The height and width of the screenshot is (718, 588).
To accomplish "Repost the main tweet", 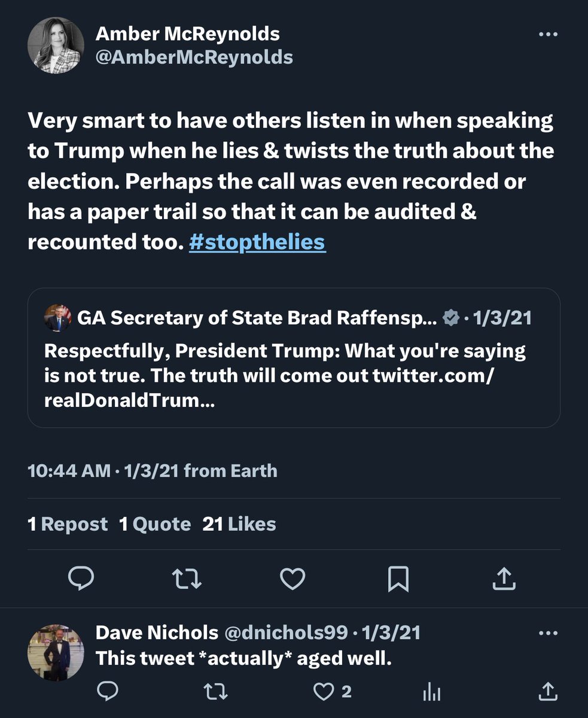I will tap(185, 578).
